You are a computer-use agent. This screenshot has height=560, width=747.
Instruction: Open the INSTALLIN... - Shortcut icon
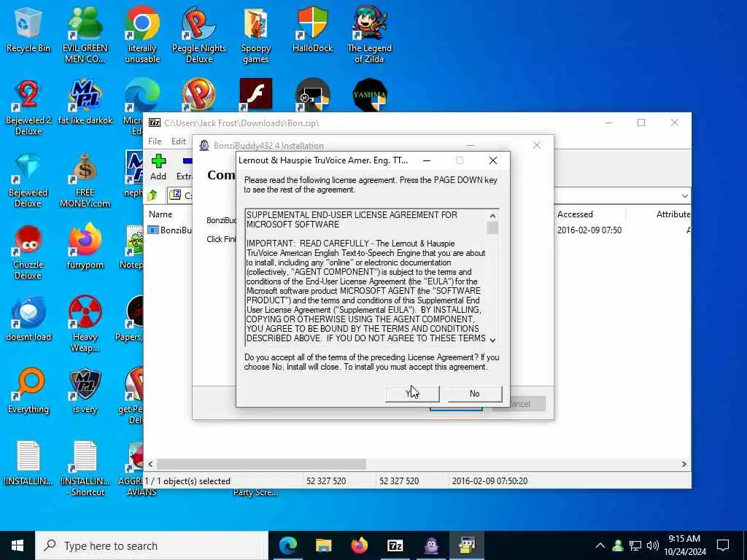(85, 469)
